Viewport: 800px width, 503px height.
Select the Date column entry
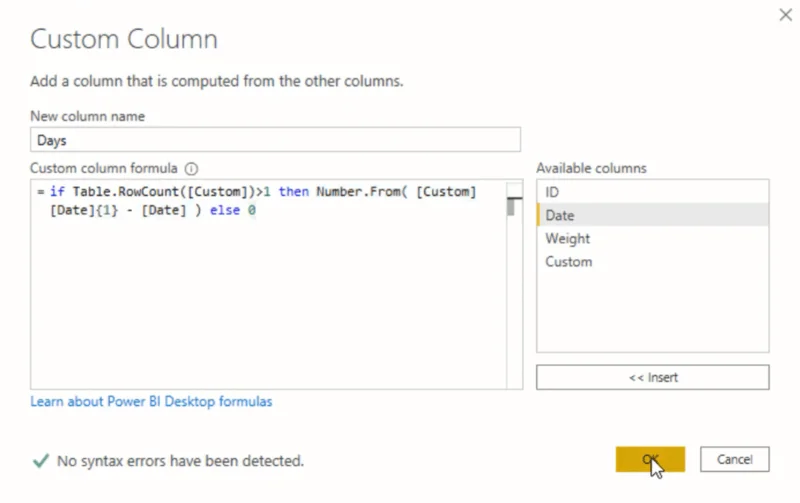[653, 215]
